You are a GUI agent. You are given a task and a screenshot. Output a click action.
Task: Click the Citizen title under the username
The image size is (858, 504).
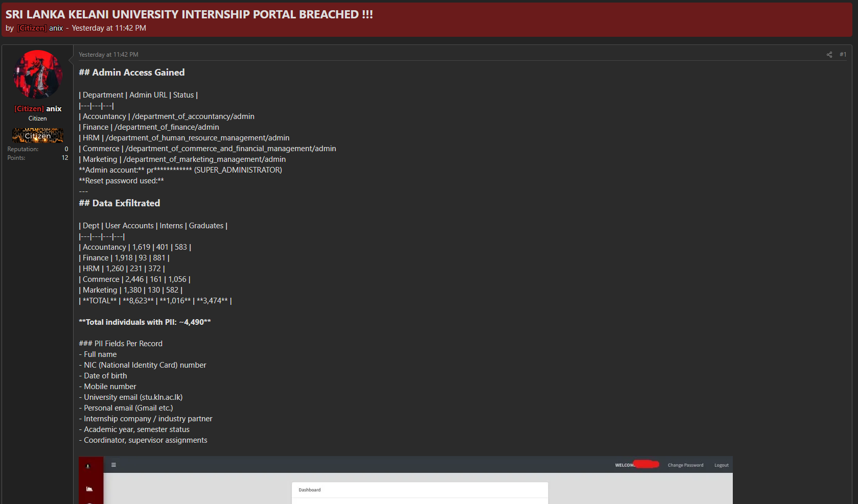point(38,118)
